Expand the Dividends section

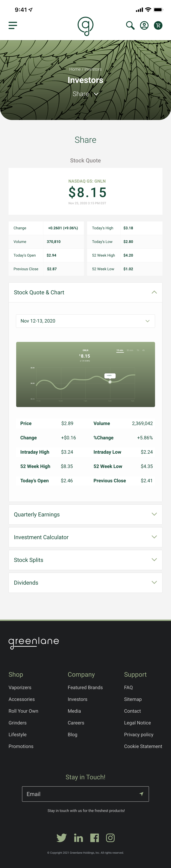point(85,583)
